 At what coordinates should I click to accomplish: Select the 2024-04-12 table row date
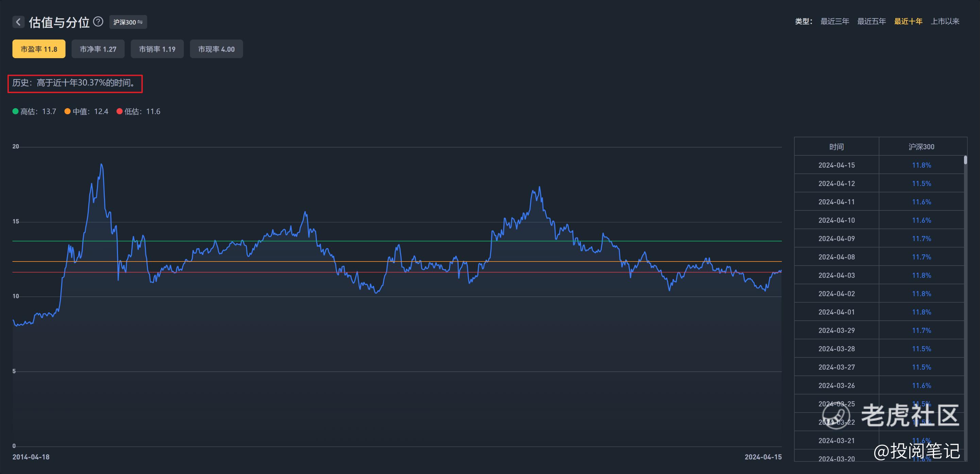(837, 183)
